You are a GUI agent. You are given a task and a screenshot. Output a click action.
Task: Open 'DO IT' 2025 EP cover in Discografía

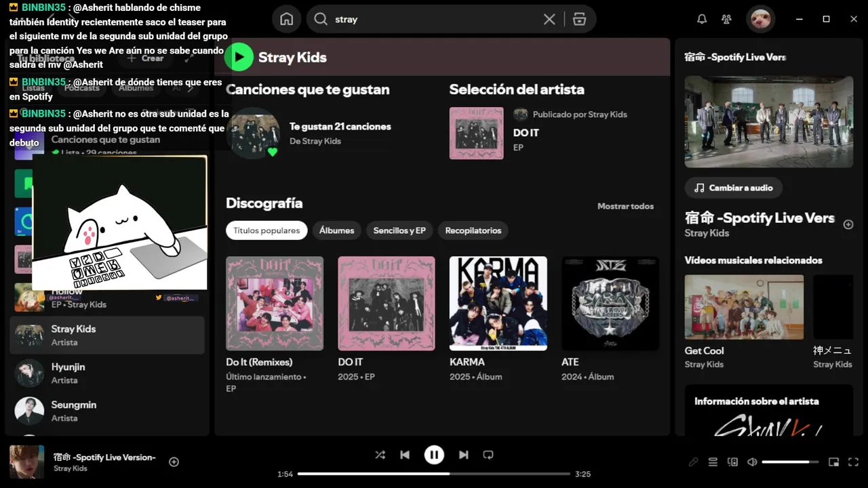tap(387, 303)
